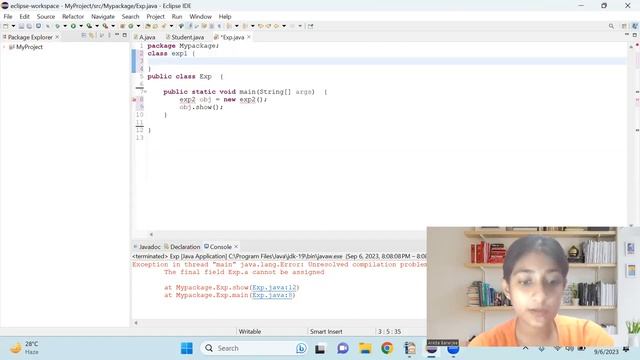
Task: Click the Search flashlight toolbar icon
Action: coord(164,26)
